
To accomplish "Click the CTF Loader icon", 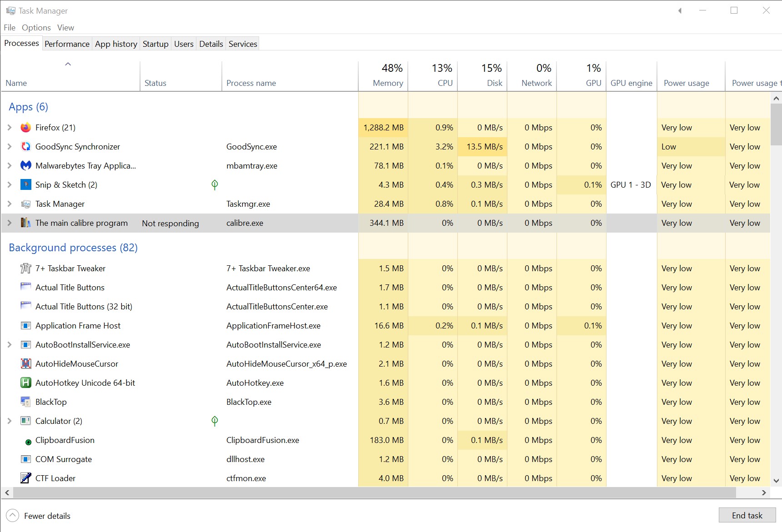I will click(x=26, y=478).
